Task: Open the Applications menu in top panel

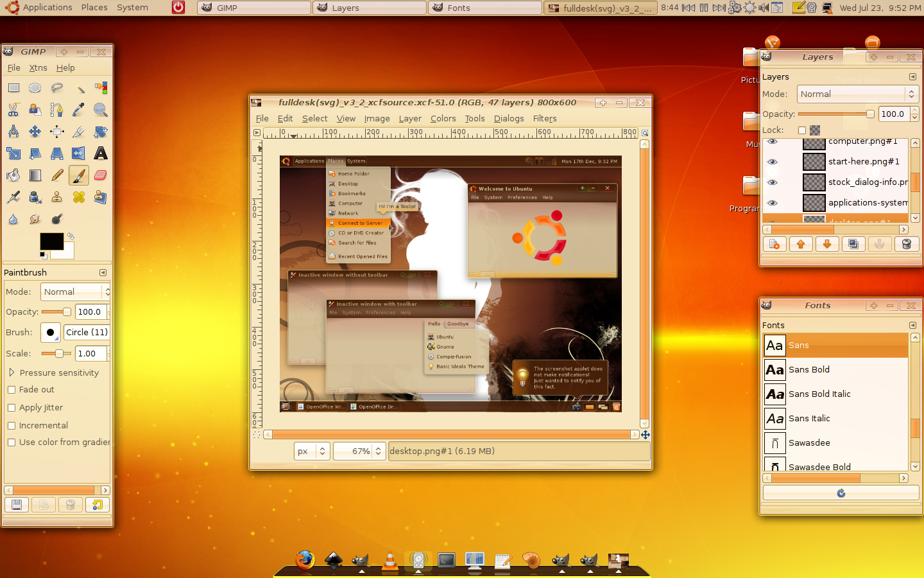Action: [x=47, y=8]
